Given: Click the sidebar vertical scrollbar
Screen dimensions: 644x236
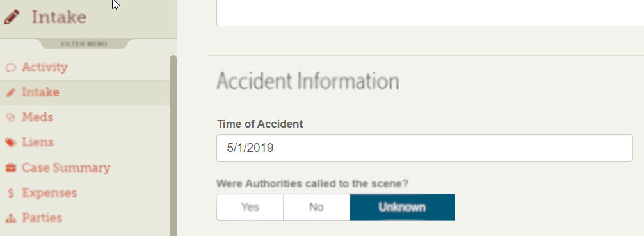Looking at the screenshot, I should click(x=173, y=146).
